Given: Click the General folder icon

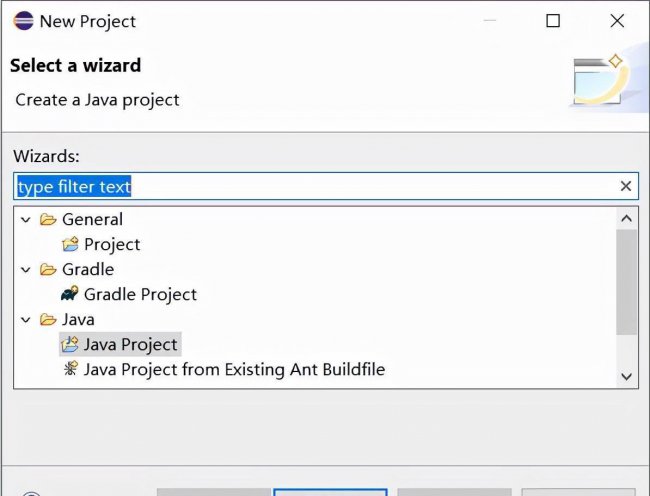Looking at the screenshot, I should 48,219.
